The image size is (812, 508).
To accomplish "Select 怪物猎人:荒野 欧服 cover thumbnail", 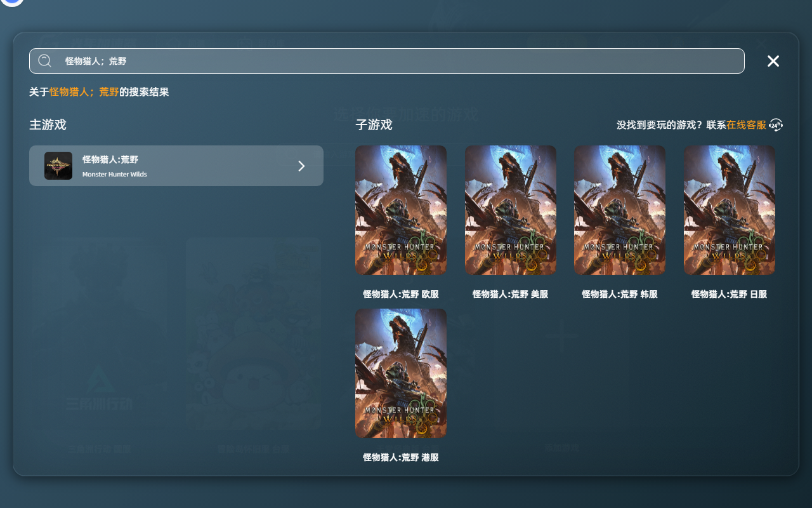I will [401, 210].
